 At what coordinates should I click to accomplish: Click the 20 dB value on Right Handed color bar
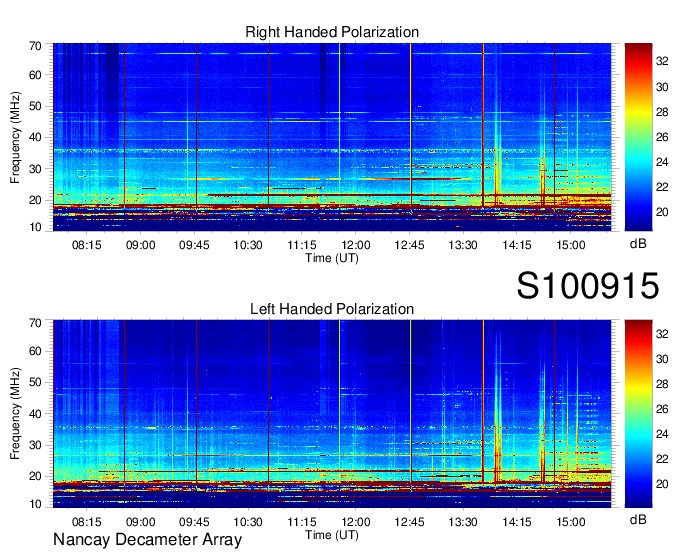pyautogui.click(x=662, y=212)
